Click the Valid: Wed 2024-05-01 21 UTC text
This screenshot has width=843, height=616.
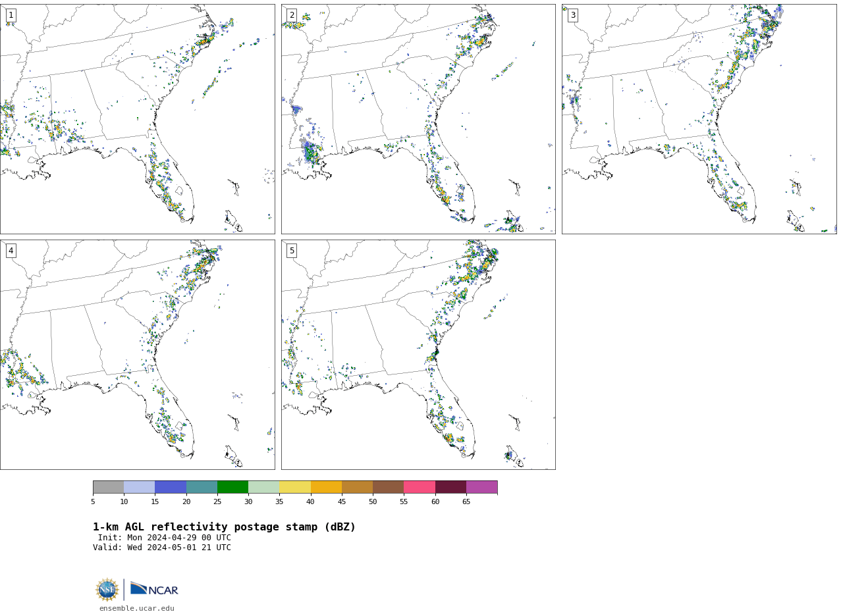(162, 548)
